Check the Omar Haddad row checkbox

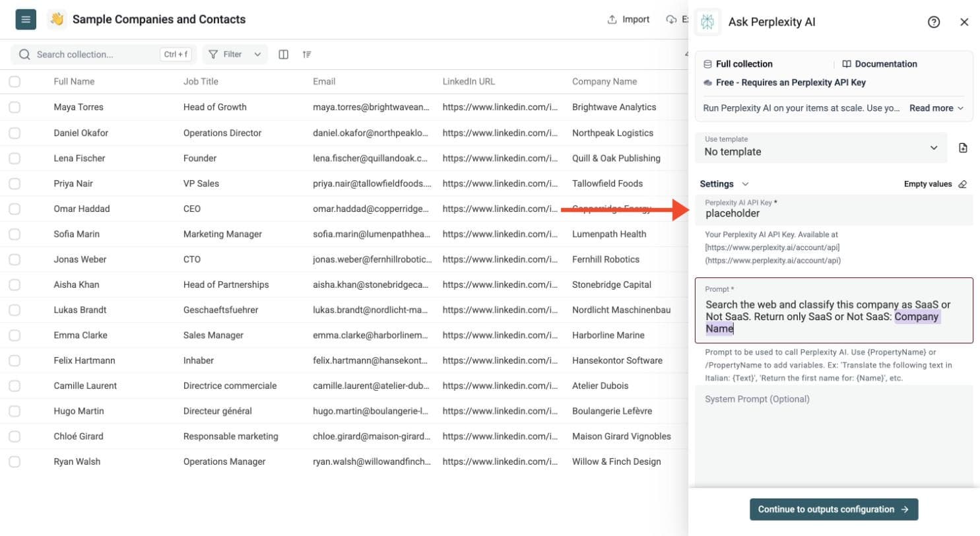[15, 209]
